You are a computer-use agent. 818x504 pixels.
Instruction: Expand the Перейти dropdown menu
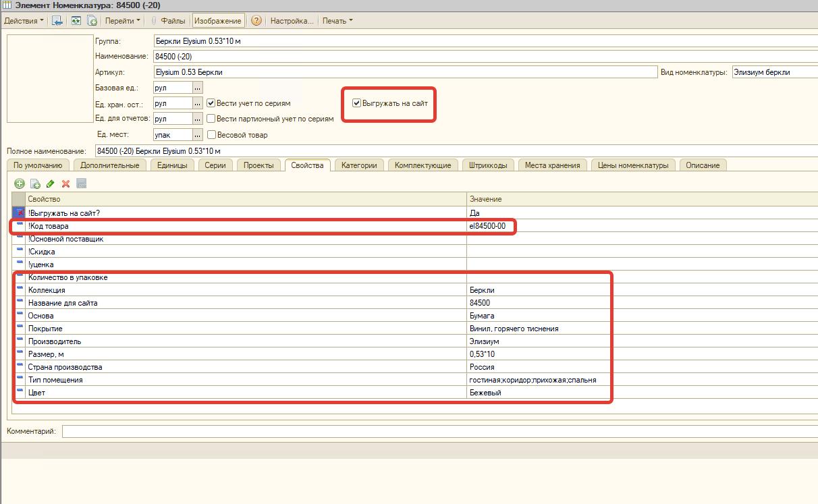(123, 21)
